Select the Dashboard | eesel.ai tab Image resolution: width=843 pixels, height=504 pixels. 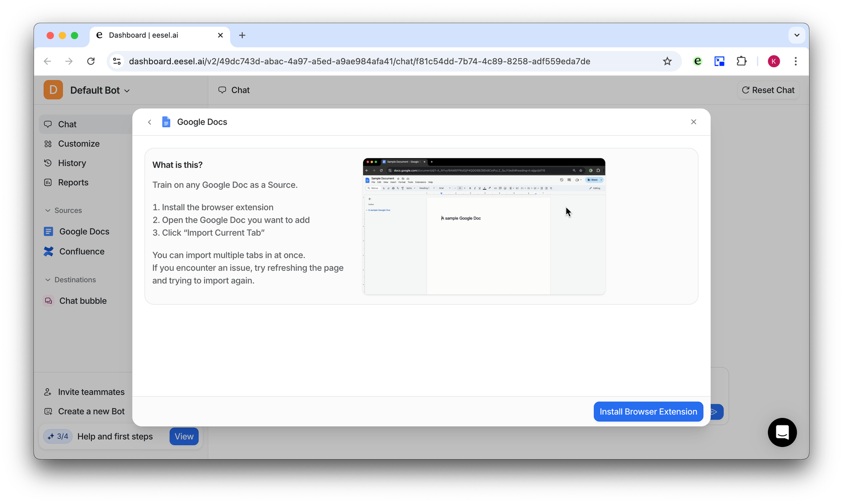tap(160, 35)
